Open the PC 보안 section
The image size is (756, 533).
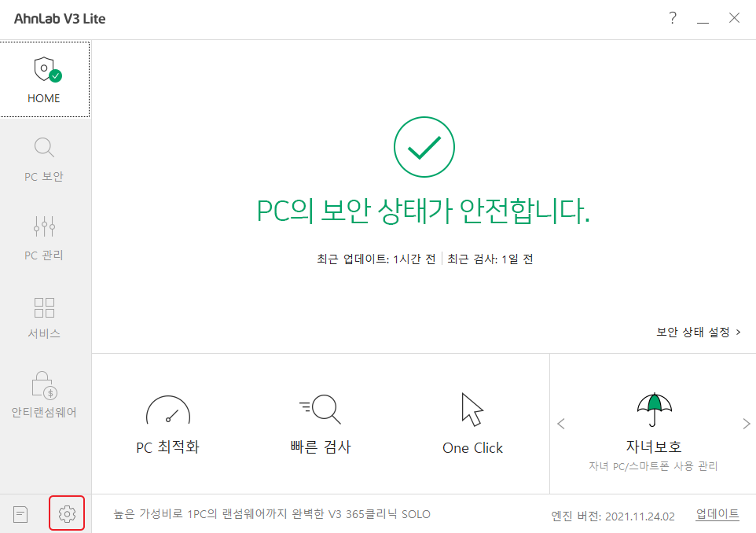(x=44, y=160)
